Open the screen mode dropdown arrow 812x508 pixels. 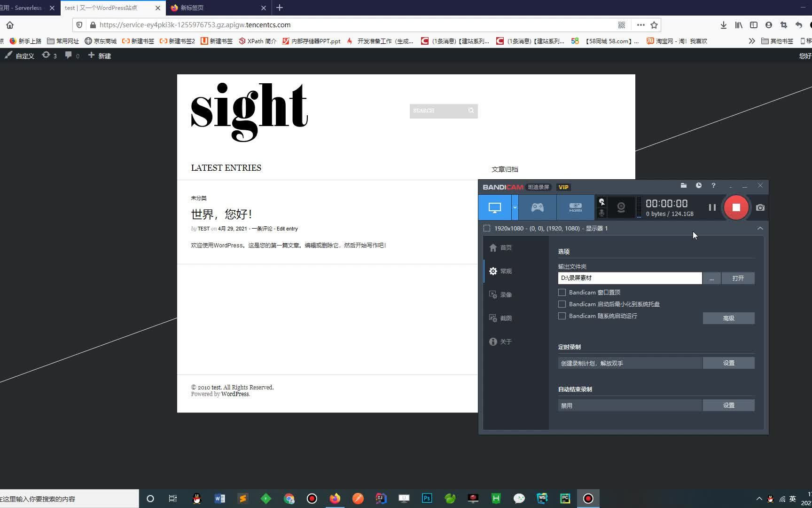515,207
